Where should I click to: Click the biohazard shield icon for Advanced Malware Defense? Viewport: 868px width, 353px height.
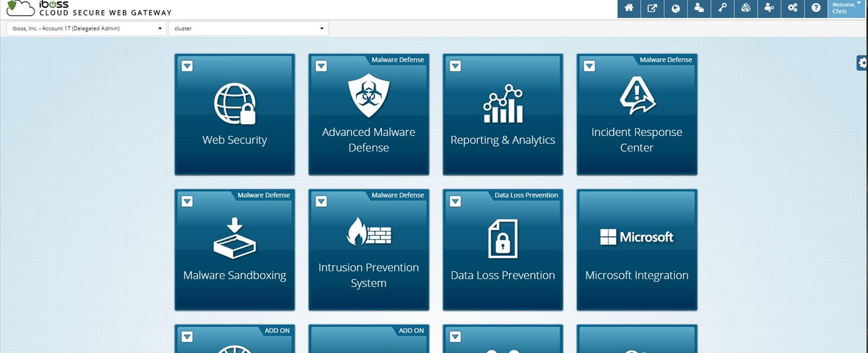coord(369,96)
